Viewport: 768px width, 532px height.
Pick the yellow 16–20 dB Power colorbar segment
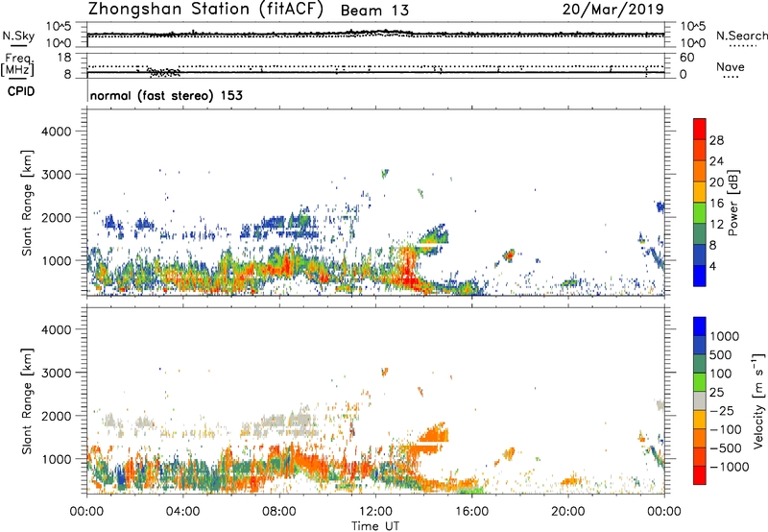(x=700, y=192)
